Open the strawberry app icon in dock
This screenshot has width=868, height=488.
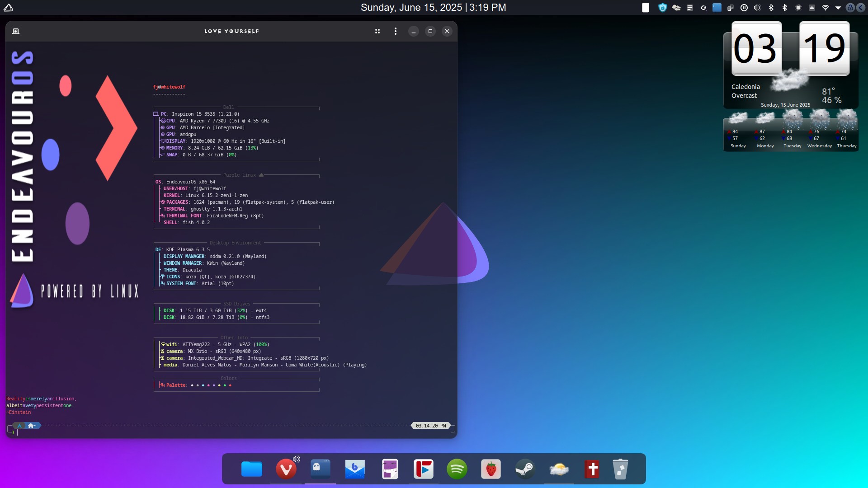491,469
